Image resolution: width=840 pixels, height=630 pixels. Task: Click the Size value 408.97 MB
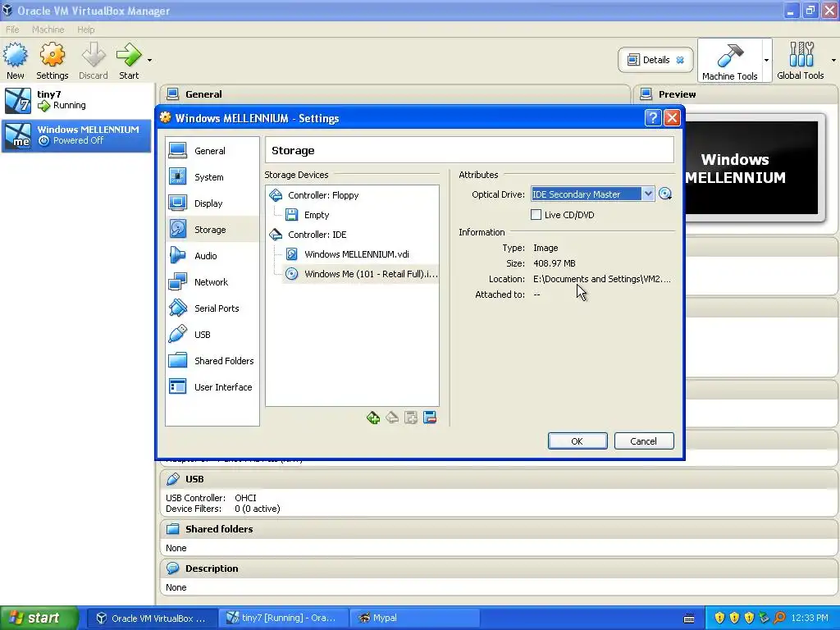click(555, 263)
